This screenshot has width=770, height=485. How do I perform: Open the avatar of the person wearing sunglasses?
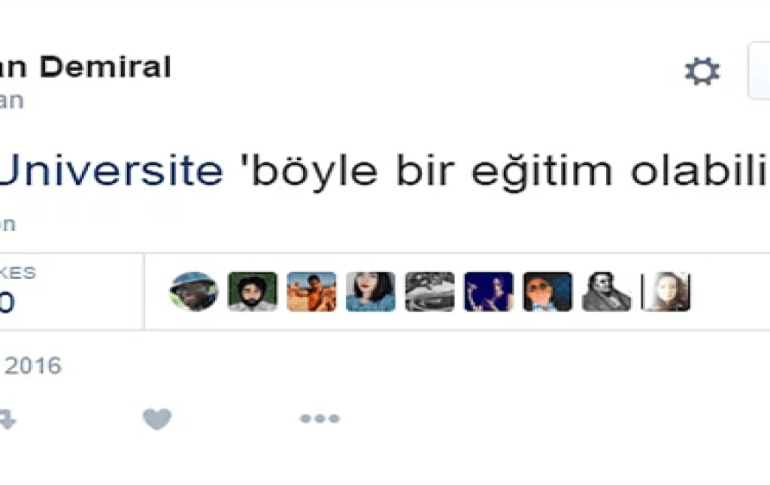(548, 292)
